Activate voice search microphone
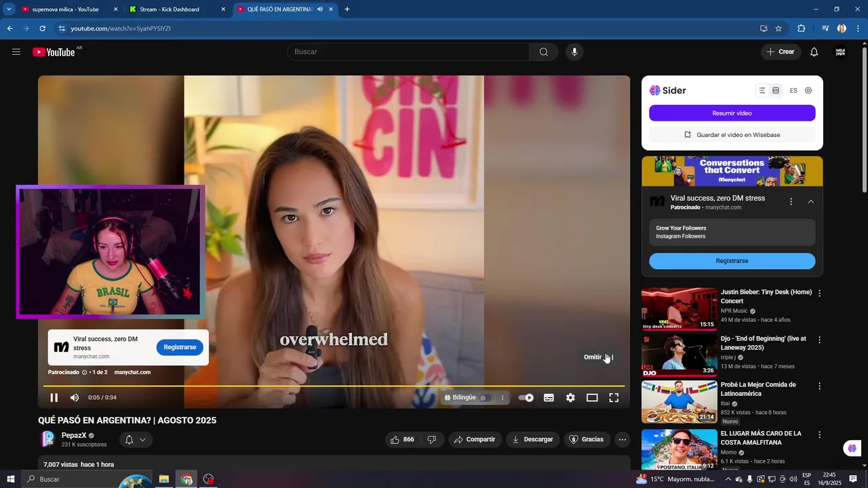The width and height of the screenshot is (868, 488). (x=574, y=52)
